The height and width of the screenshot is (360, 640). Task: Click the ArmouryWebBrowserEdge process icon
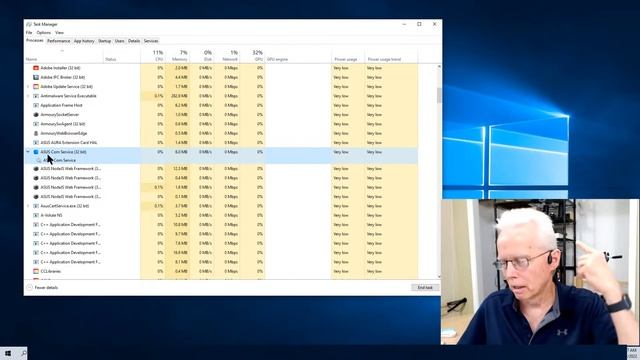pyautogui.click(x=36, y=133)
